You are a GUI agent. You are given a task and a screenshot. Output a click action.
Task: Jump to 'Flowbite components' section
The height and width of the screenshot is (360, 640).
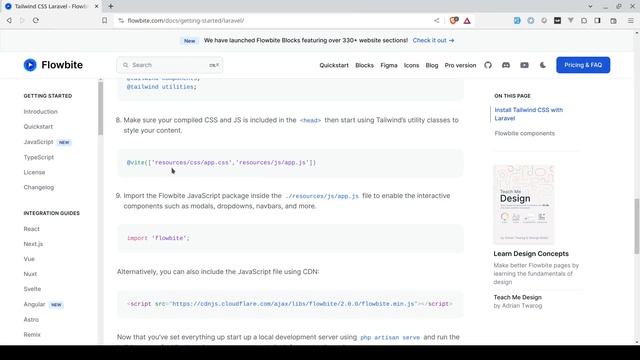(524, 133)
